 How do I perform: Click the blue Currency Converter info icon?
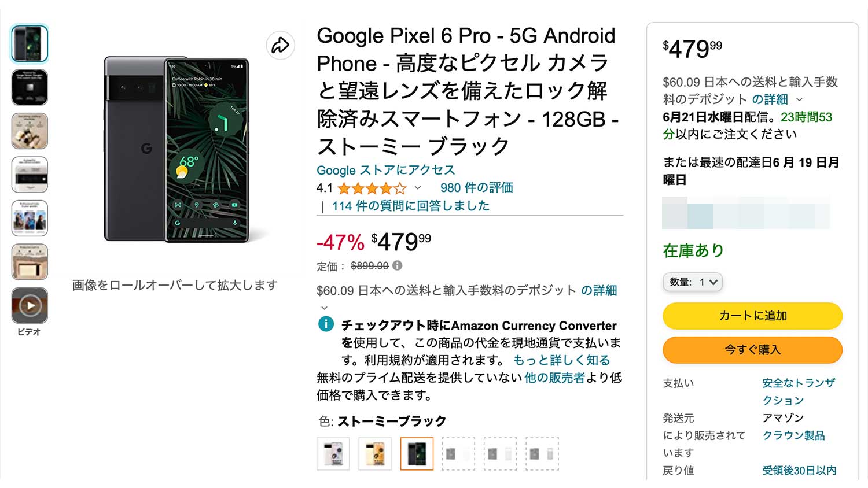[x=326, y=324]
